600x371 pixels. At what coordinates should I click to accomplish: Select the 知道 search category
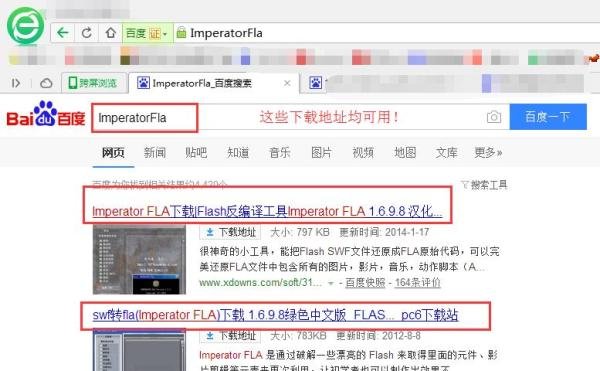(x=238, y=153)
